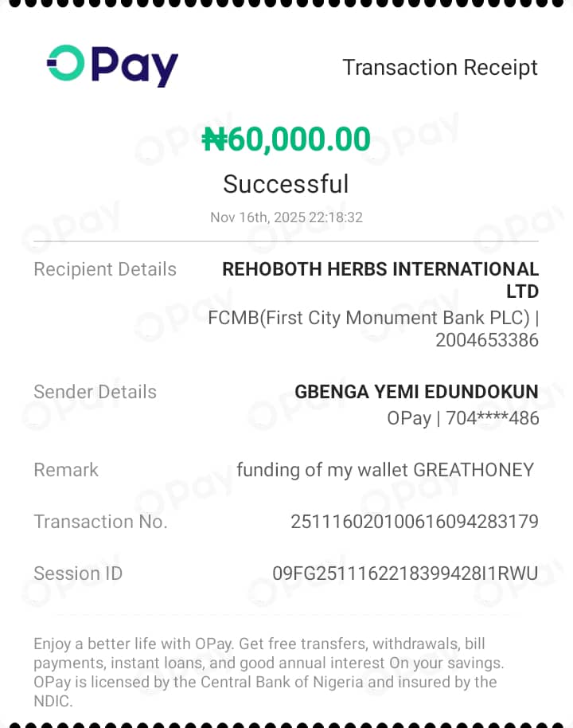Select sender name GBENGA YEMI EDUNDOKUN
Screen dimensions: 573x728
click(416, 392)
